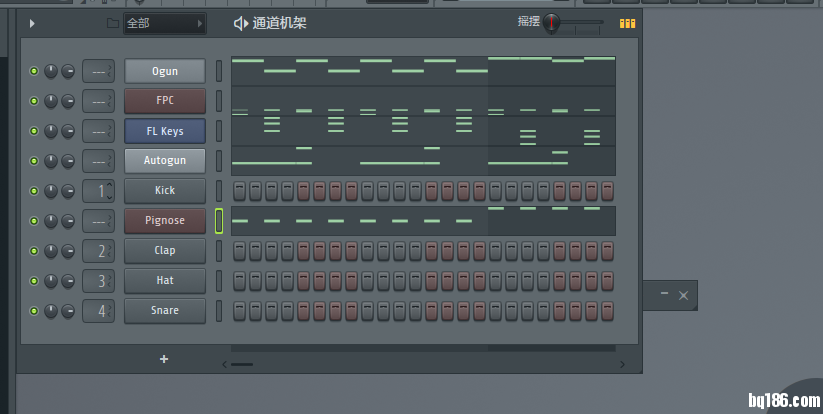
Task: Click FPC mixer track selector showing dashes
Action: point(98,101)
